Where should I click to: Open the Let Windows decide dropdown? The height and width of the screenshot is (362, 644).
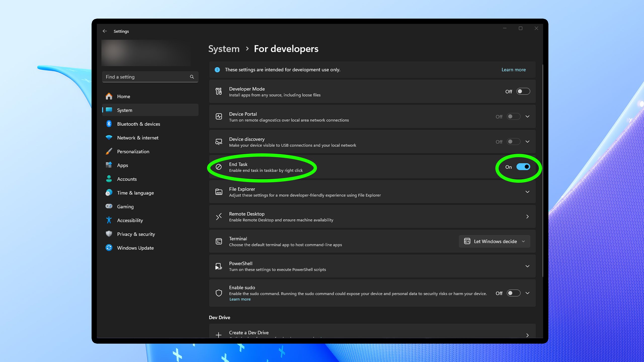point(494,241)
